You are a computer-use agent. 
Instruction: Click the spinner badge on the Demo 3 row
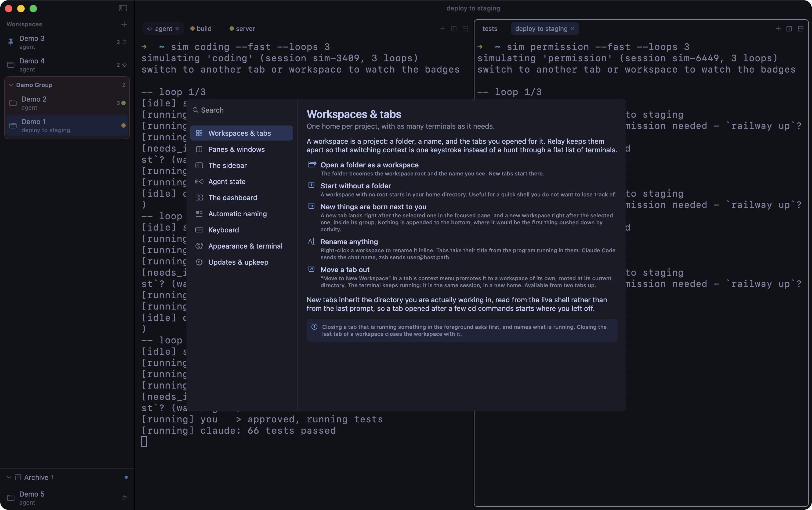click(x=124, y=42)
